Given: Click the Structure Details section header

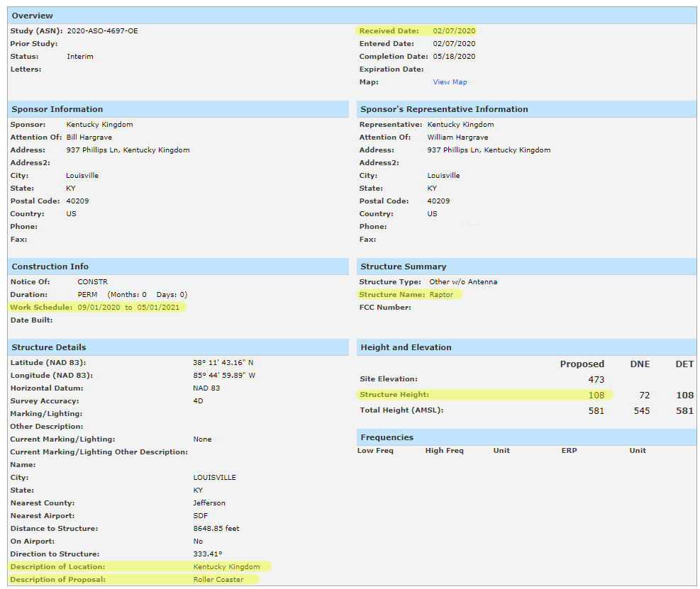Looking at the screenshot, I should coord(49,347).
